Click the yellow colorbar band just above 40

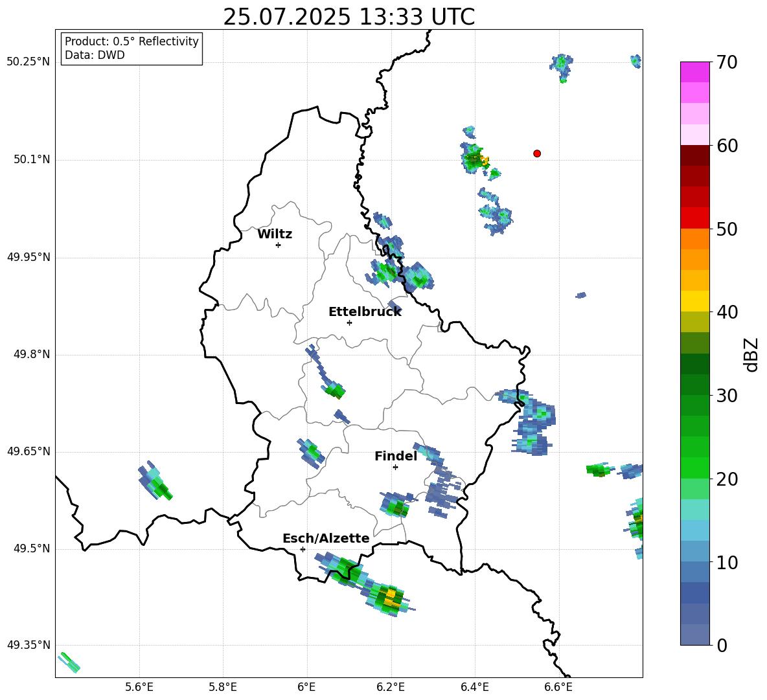pos(694,301)
